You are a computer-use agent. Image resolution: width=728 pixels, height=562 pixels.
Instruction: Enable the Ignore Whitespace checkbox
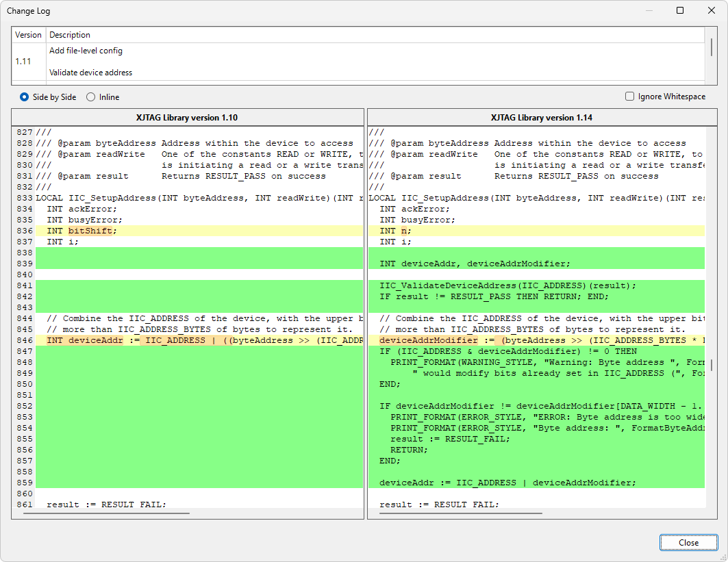click(629, 97)
